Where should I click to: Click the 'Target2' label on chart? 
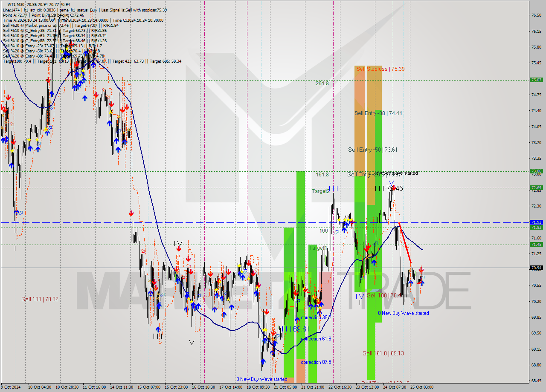(x=320, y=191)
